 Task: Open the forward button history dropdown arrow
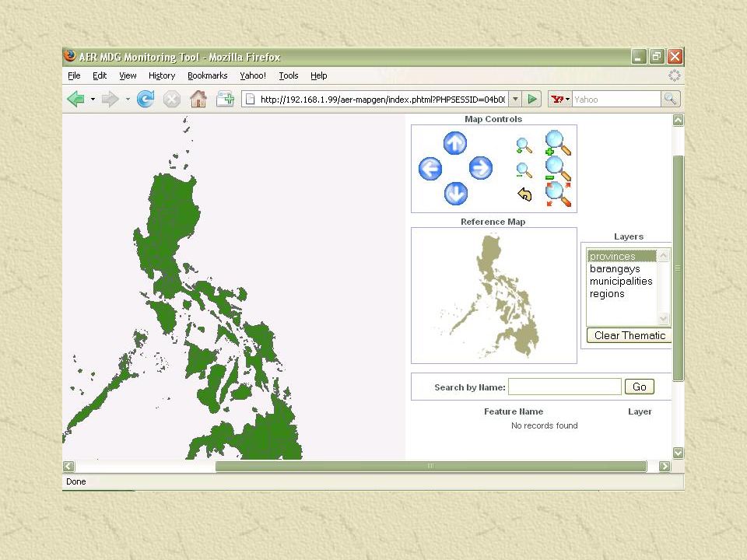[x=128, y=99]
